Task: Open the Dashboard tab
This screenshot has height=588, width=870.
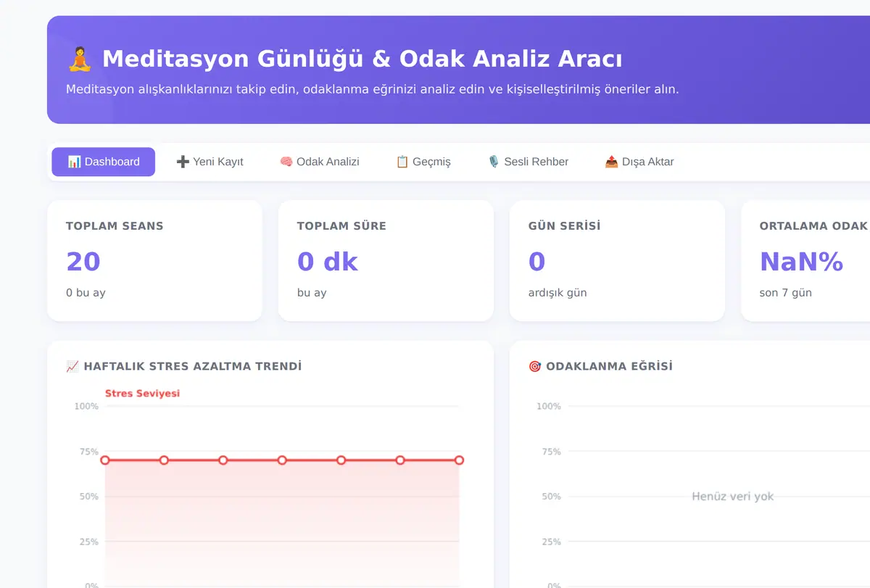Action: 103,162
